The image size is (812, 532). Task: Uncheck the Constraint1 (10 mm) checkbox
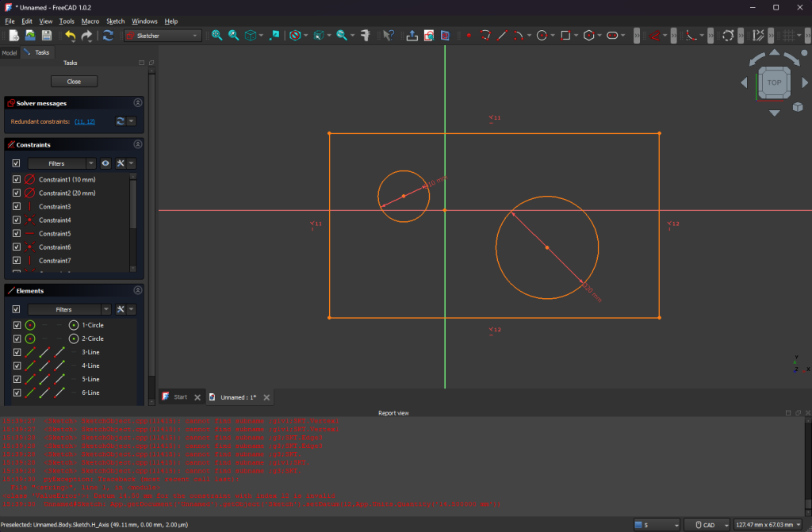click(x=17, y=180)
